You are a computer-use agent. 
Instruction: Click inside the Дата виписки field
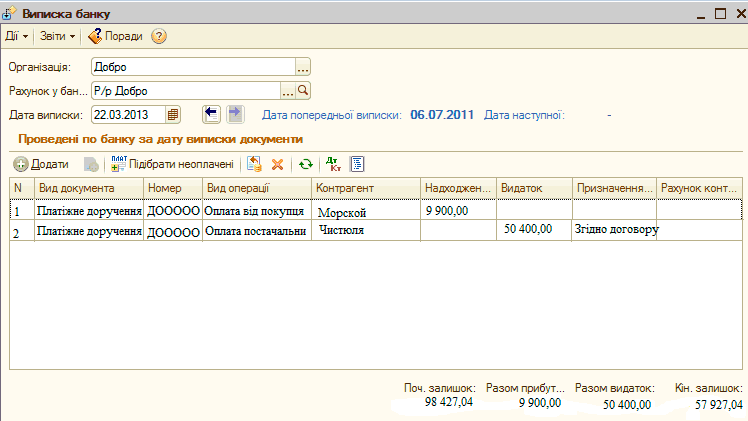[x=128, y=114]
